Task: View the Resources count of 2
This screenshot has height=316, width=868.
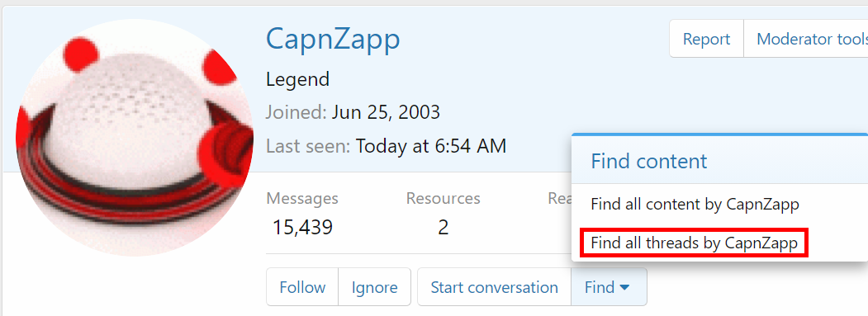Action: (x=443, y=227)
